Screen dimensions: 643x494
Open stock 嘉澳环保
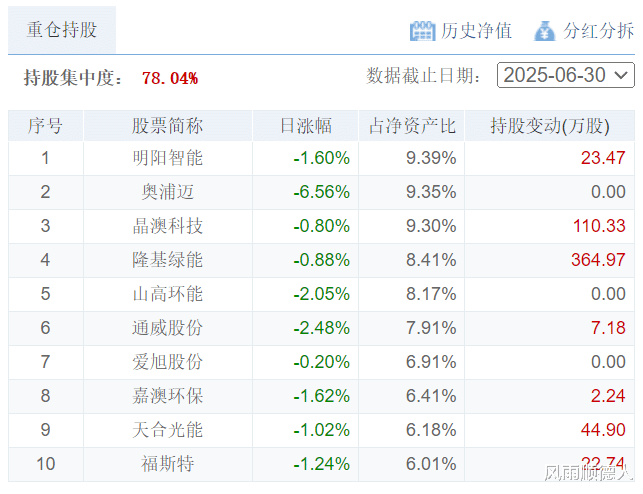167,396
